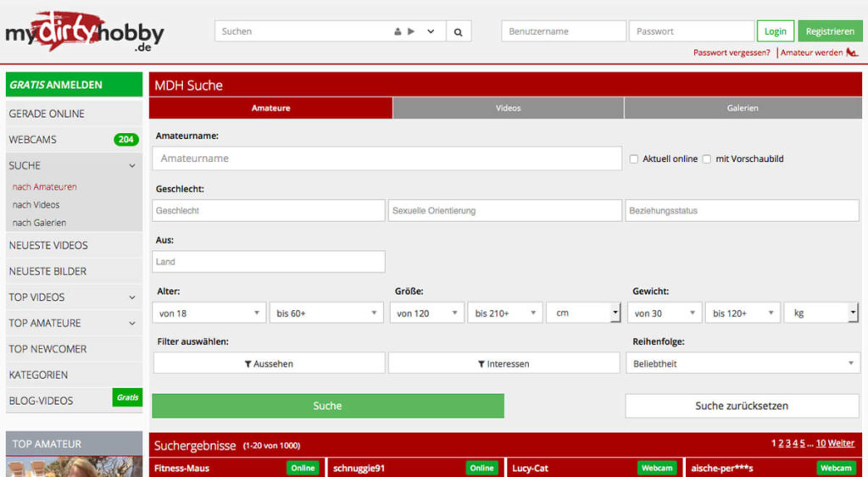Click the mydirtyhobby.de logo
This screenshot has width=868, height=477.
(85, 33)
